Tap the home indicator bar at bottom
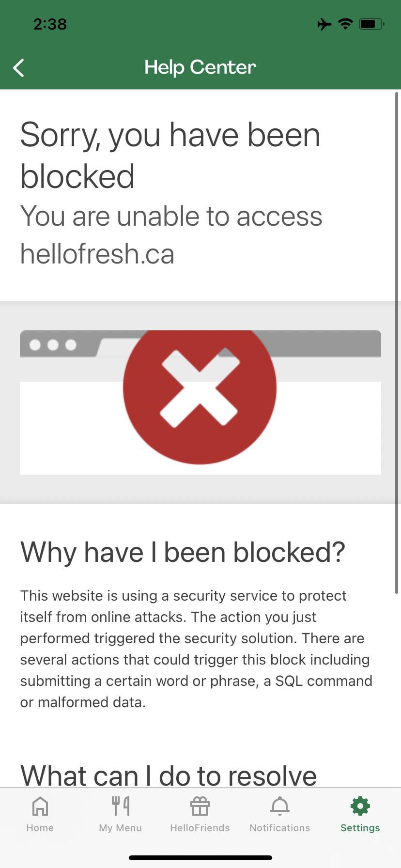Viewport: 401px width, 868px height. (200, 858)
